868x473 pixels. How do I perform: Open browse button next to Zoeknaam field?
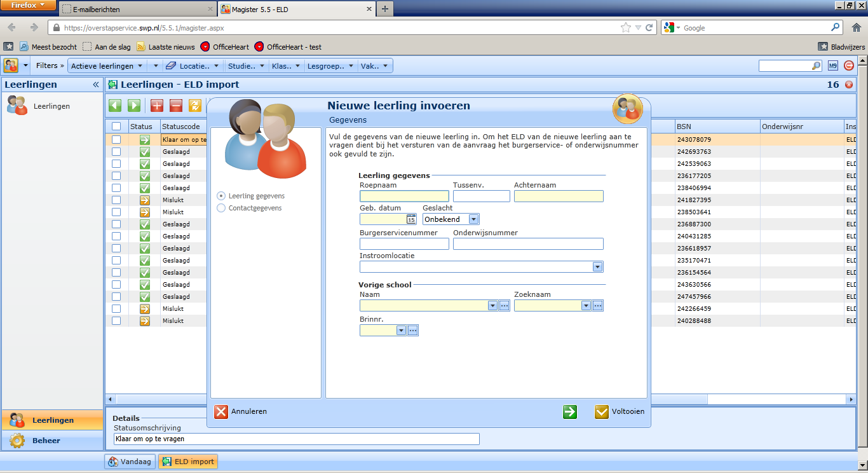(x=597, y=306)
